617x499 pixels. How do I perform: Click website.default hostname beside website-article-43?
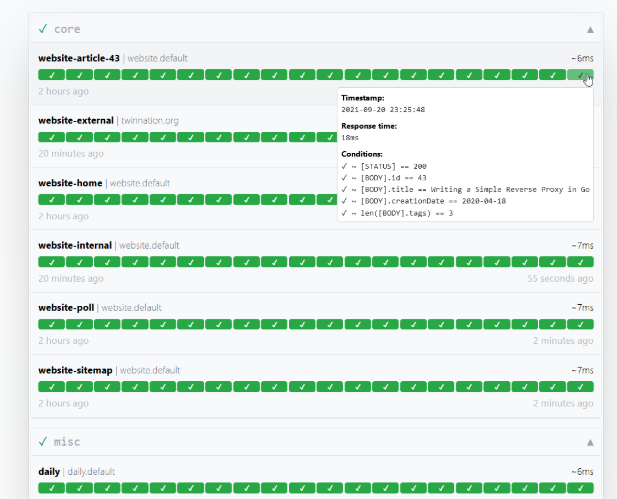[157, 58]
